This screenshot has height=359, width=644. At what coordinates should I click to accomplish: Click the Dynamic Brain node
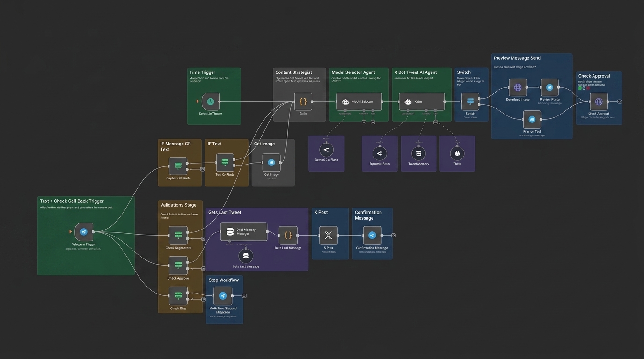click(380, 153)
